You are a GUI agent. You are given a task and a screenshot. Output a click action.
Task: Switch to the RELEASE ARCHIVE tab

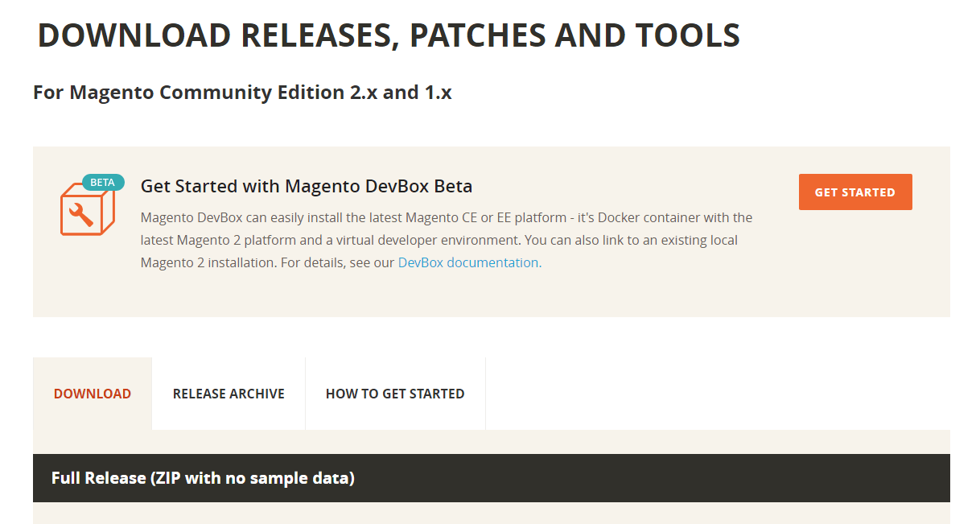click(229, 394)
